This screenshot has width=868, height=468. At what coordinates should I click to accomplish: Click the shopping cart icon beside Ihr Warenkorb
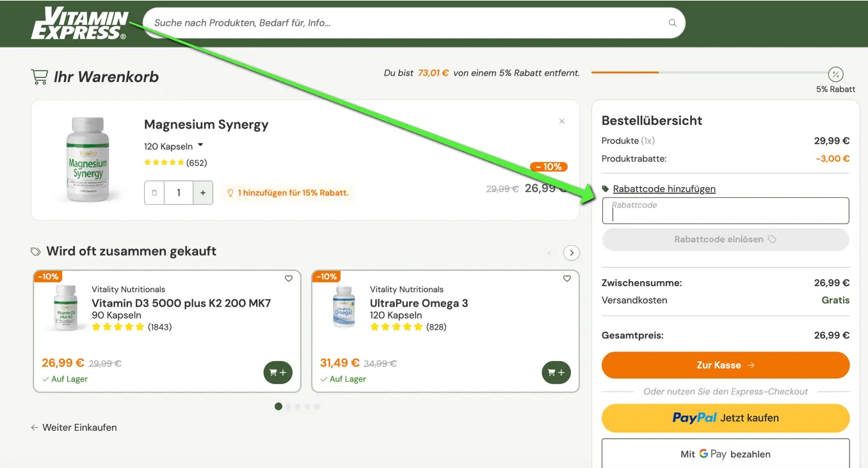[x=40, y=77]
